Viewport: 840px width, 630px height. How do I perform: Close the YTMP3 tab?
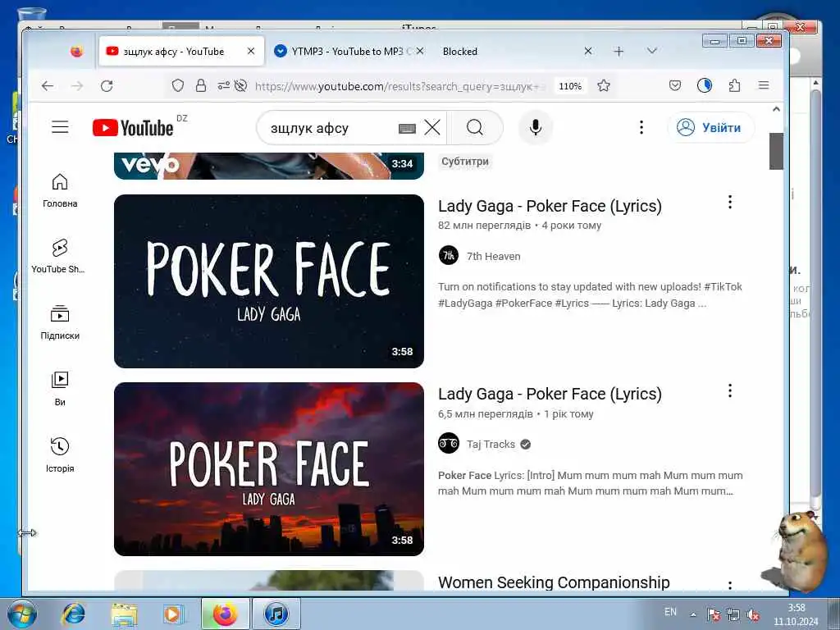click(x=420, y=51)
